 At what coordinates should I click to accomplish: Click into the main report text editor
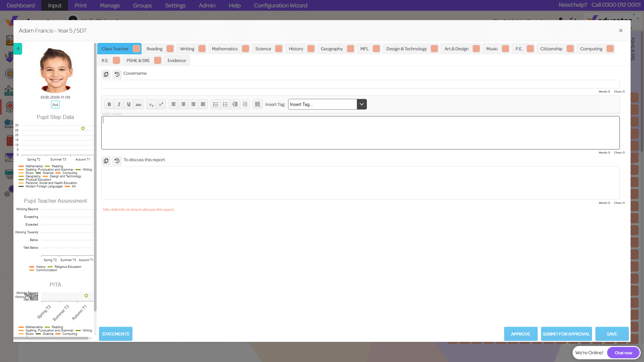[x=360, y=133]
